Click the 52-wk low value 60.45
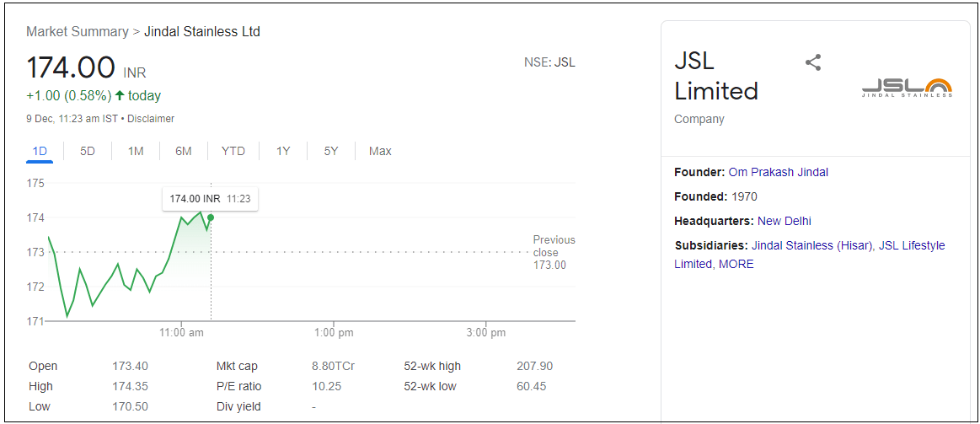The image size is (980, 424). coord(531,386)
